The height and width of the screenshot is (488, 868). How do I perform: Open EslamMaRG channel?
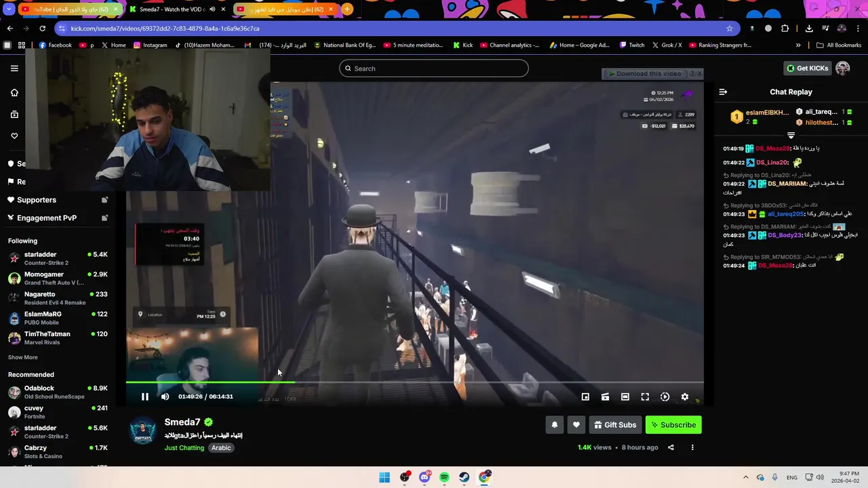pos(58,318)
